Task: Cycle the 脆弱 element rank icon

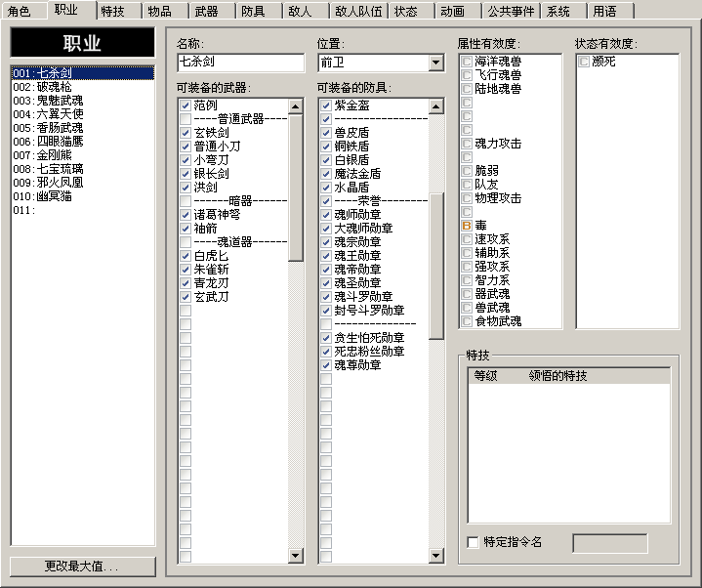Action: point(467,171)
